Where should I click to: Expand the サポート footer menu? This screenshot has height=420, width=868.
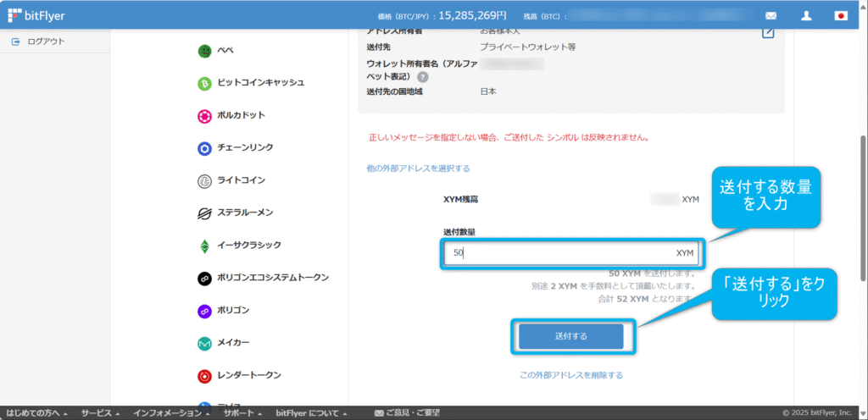[x=242, y=413]
